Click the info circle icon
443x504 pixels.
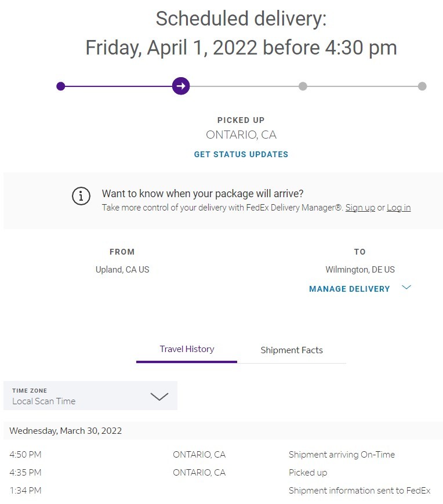point(81,196)
